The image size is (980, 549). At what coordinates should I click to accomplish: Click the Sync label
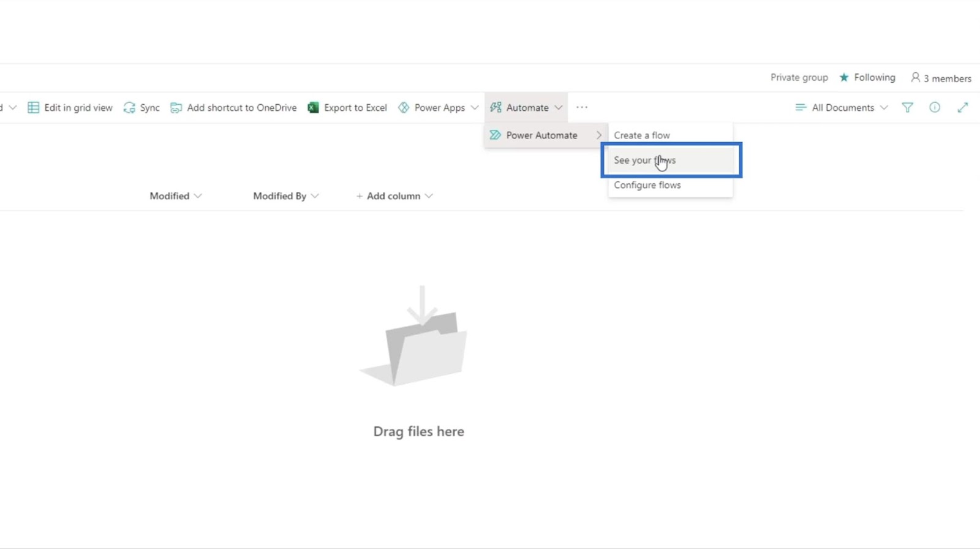point(149,108)
